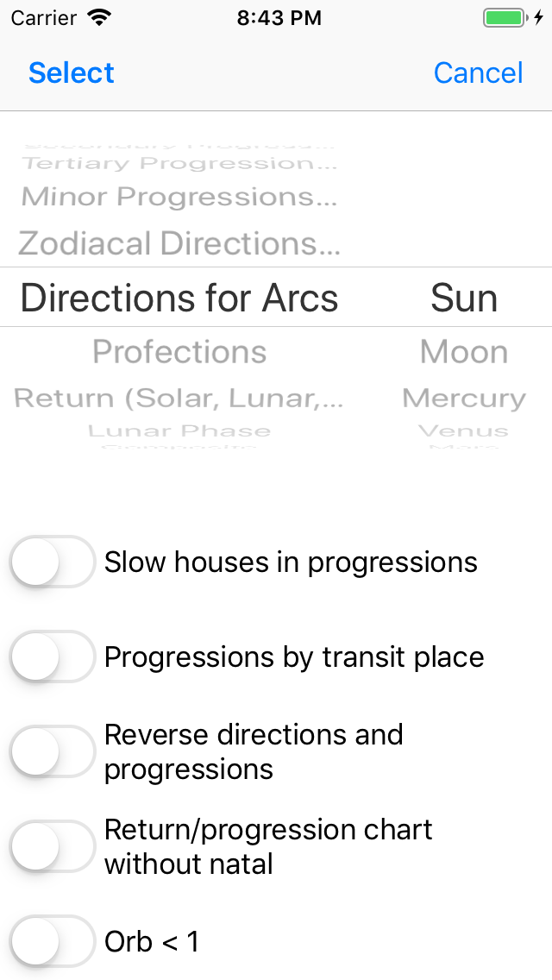Toggle Progressions by transit place
The image size is (552, 980).
click(52, 657)
